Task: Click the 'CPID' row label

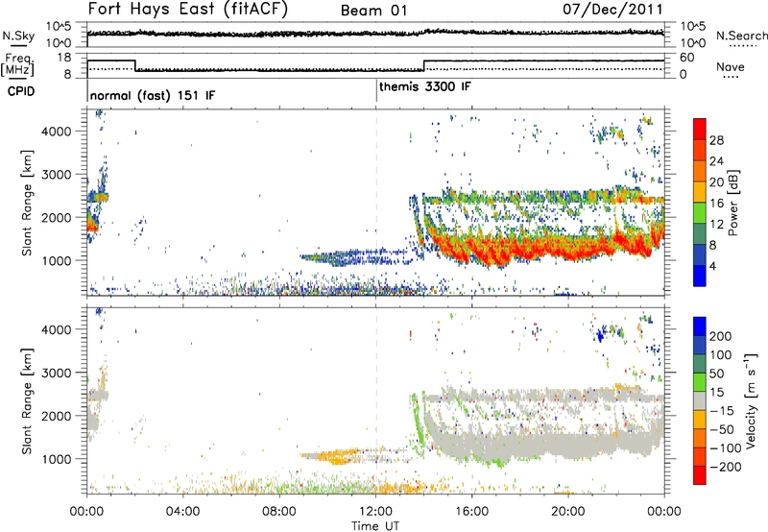Action: [21, 91]
